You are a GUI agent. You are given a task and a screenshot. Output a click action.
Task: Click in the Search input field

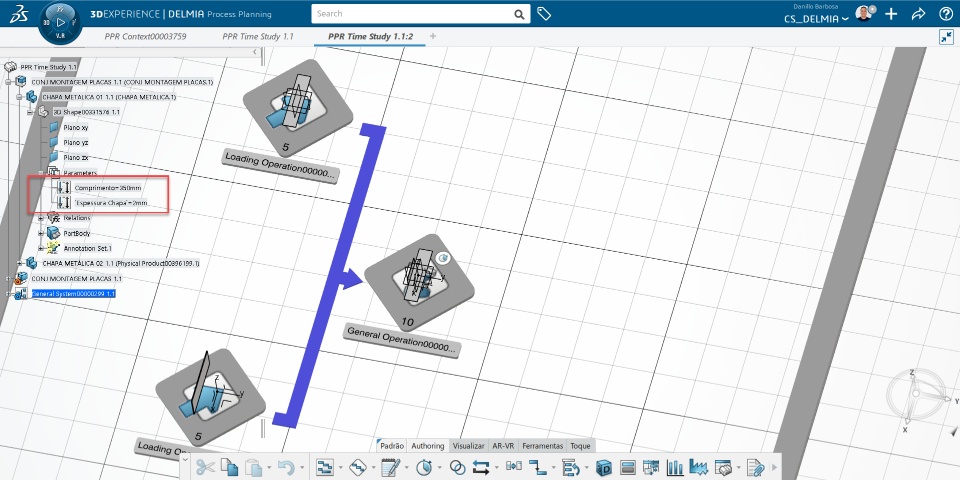click(x=413, y=13)
